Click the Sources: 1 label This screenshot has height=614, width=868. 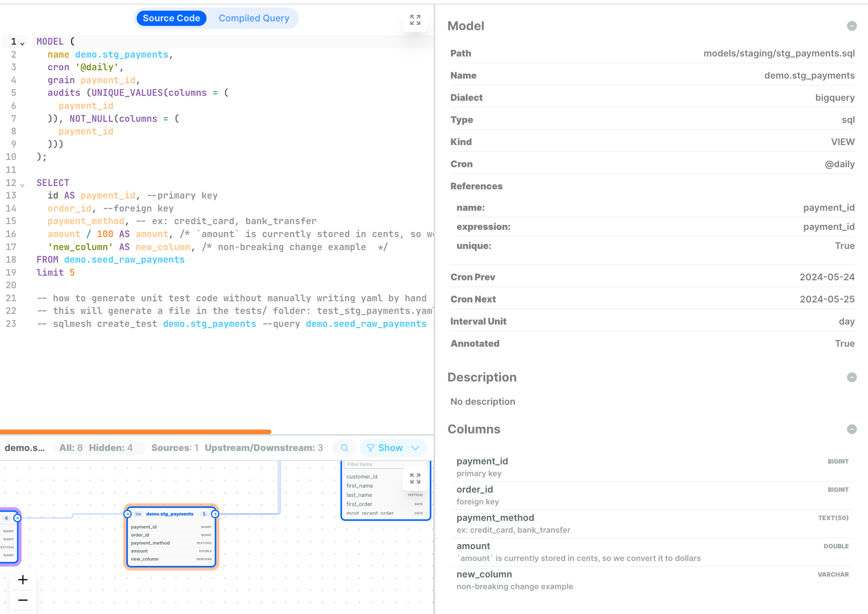[x=175, y=448]
